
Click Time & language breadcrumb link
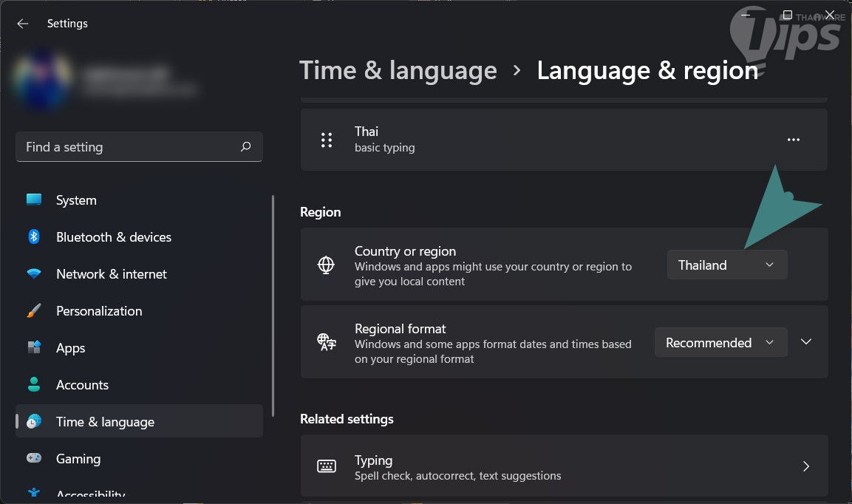(398, 71)
